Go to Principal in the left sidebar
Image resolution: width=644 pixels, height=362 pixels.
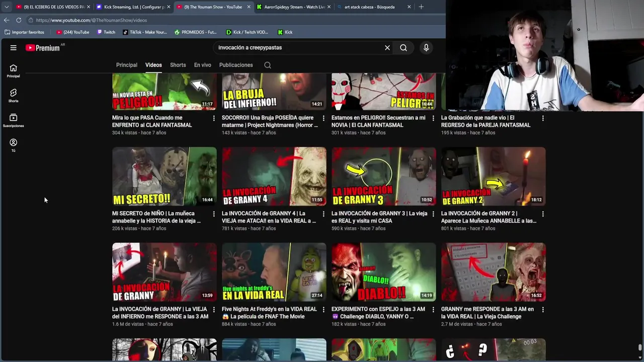click(14, 71)
